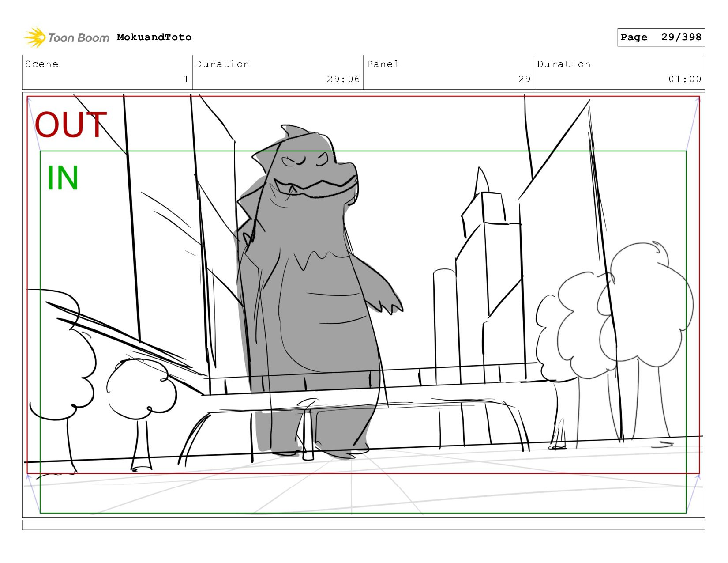Click the Toon Boom logo icon
Viewport: 728px width, 563px height.
(x=35, y=38)
